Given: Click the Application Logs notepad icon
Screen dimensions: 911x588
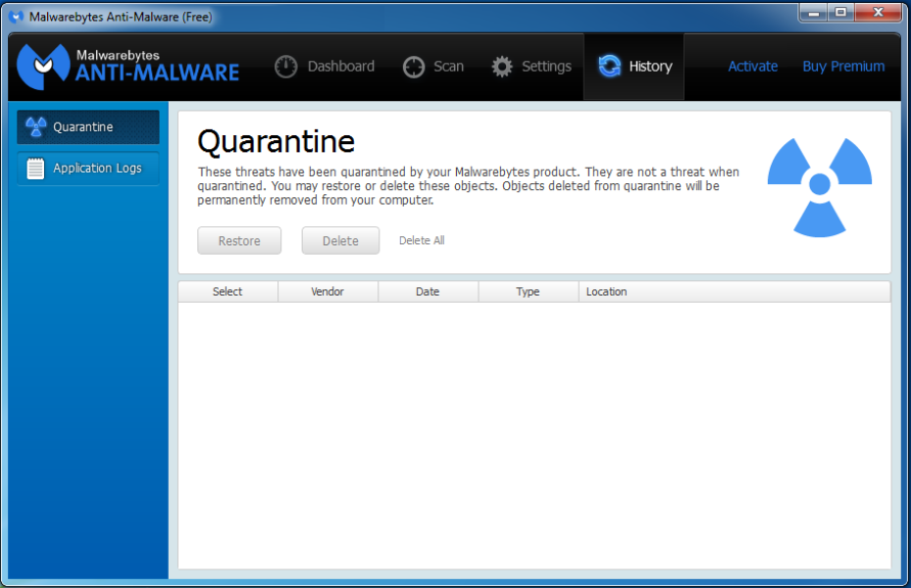Looking at the screenshot, I should [x=35, y=169].
